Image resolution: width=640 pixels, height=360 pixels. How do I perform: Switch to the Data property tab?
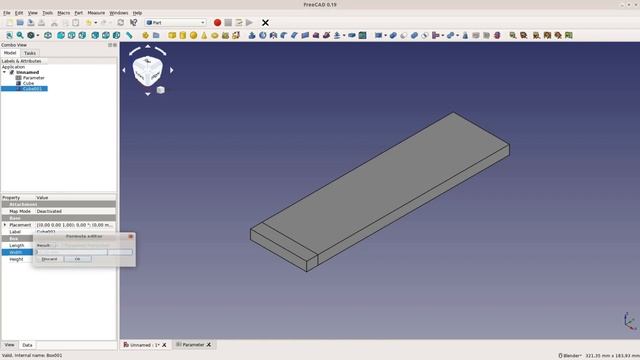27,345
